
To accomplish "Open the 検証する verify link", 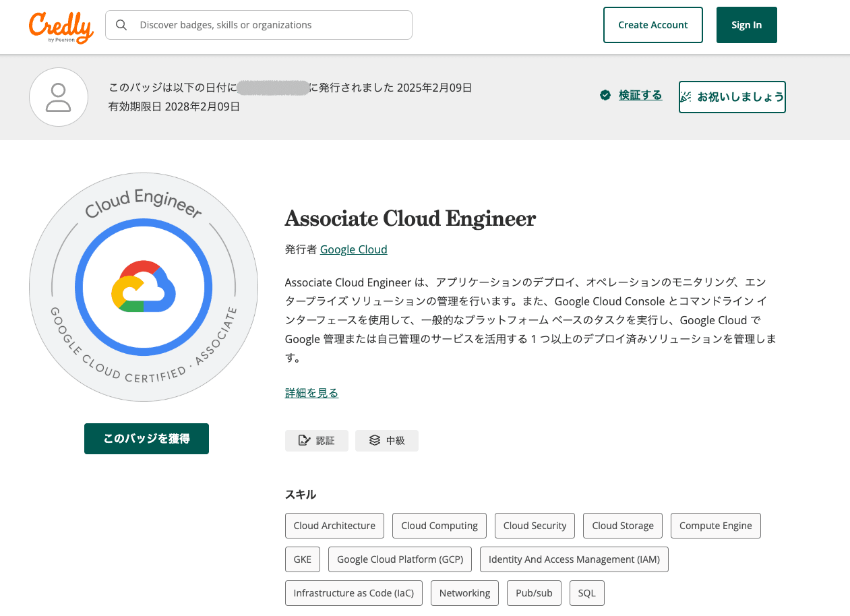I will pyautogui.click(x=640, y=95).
